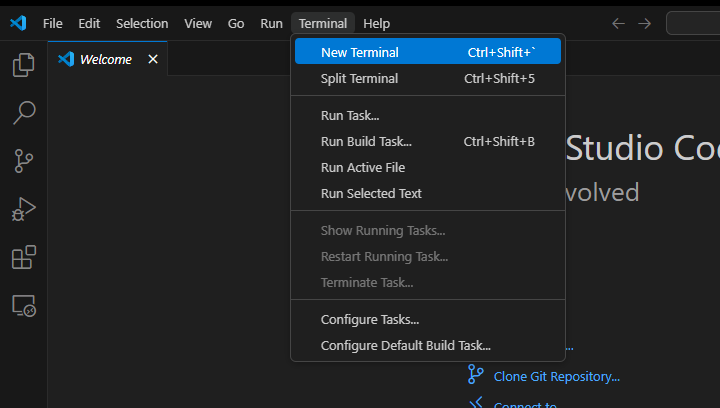
Task: Close the Welcome tab
Action: (x=153, y=59)
